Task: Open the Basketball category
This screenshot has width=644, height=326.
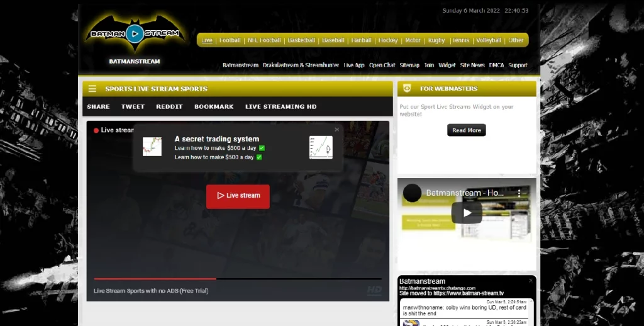Action: [301, 40]
